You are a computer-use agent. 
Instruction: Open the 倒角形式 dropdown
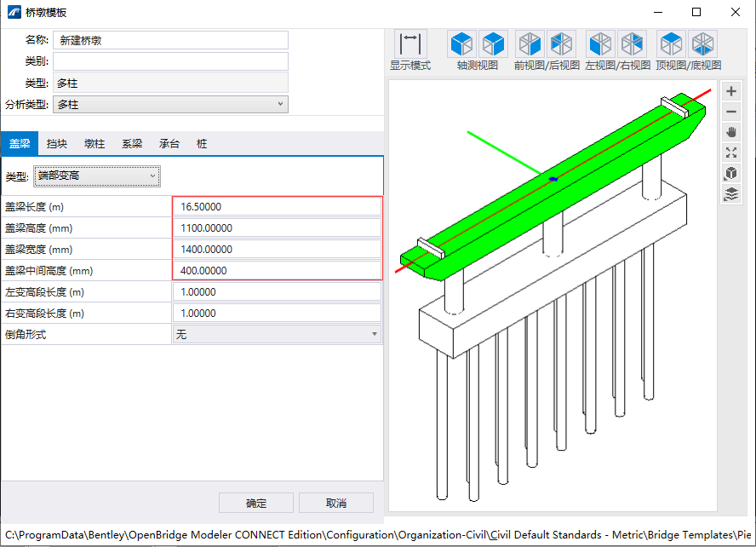(277, 335)
